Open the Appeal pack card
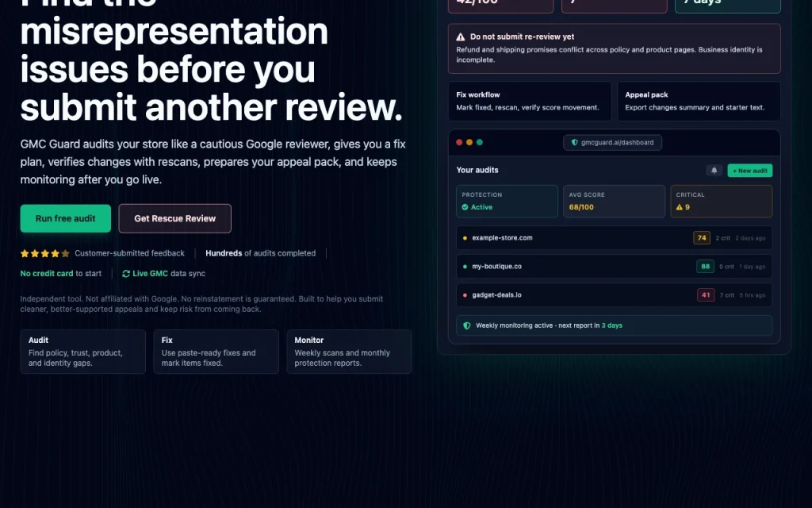 699,101
